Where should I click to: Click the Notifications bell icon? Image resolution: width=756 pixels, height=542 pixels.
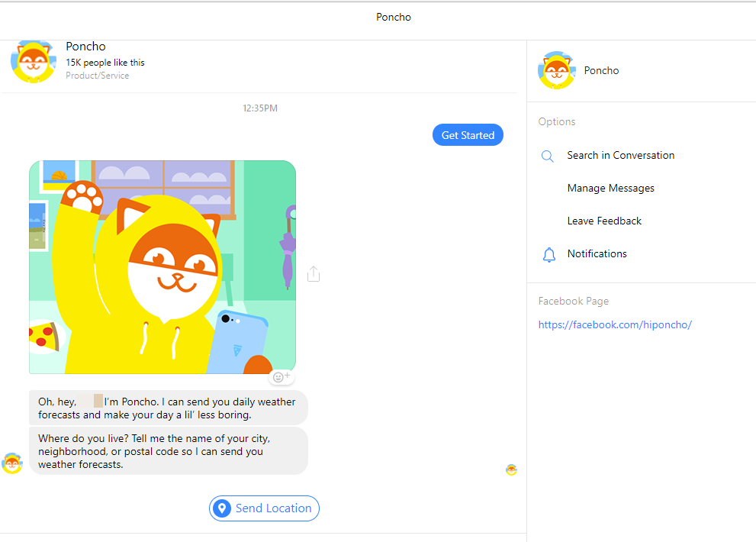tap(549, 254)
